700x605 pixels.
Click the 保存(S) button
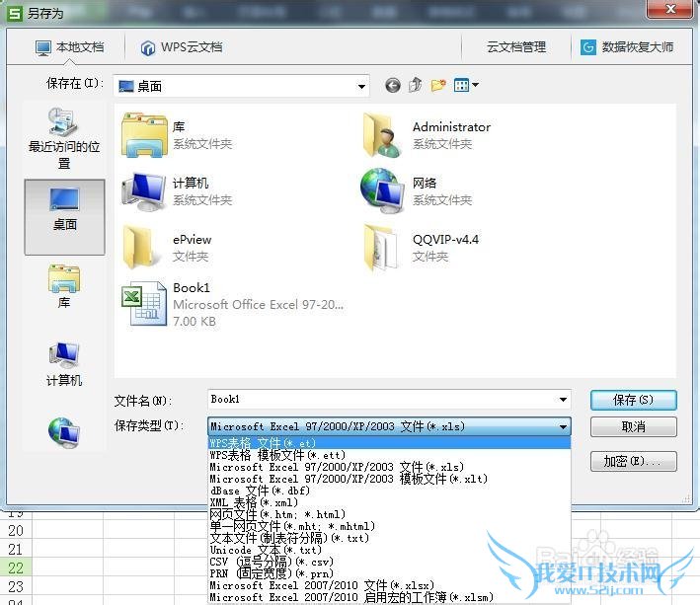pos(633,400)
